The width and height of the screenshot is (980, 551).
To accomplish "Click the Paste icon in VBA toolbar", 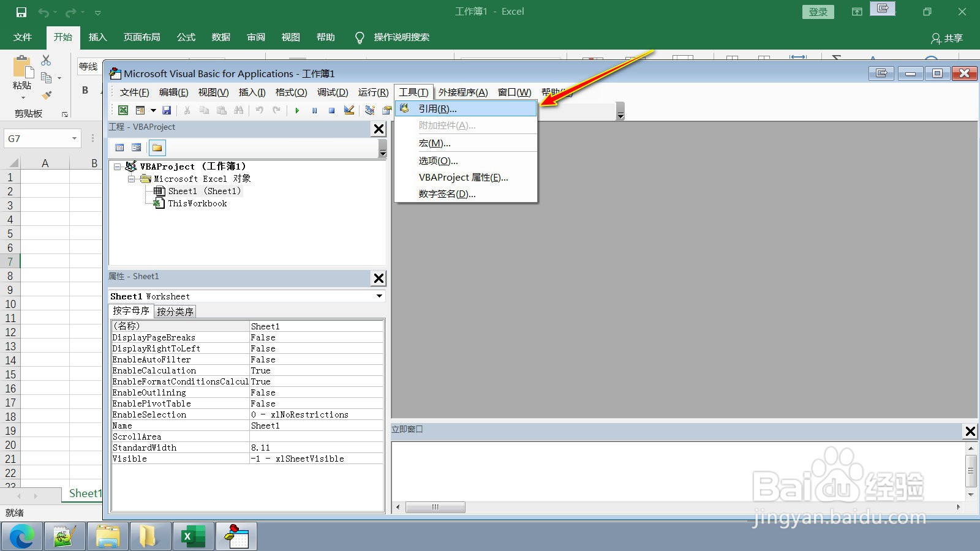I will tap(221, 110).
